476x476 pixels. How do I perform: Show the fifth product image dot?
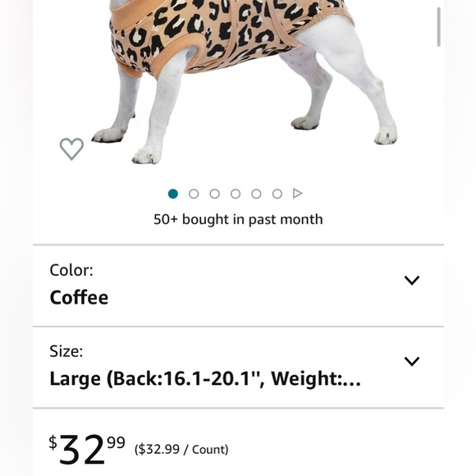click(256, 194)
